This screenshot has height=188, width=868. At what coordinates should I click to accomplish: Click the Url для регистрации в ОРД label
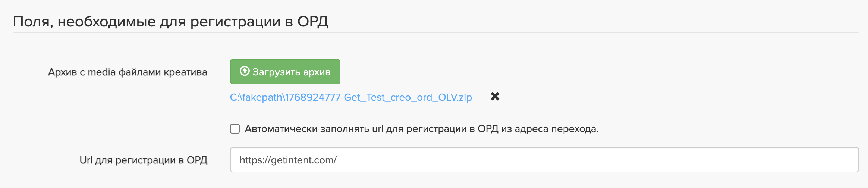click(144, 160)
